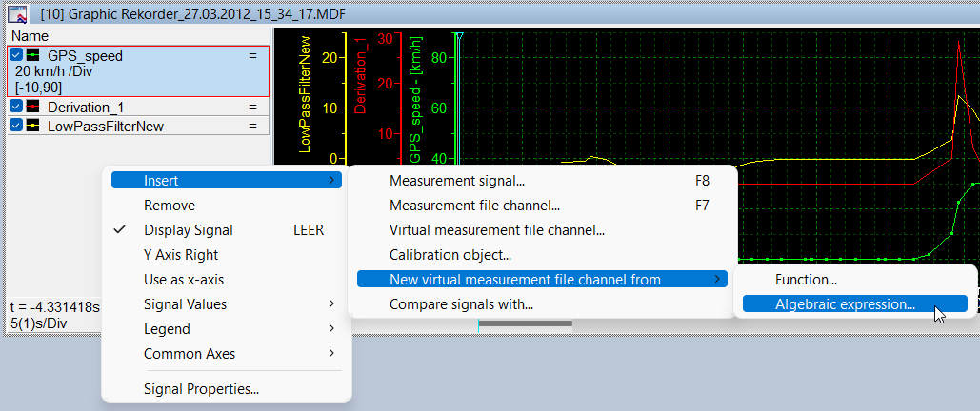The height and width of the screenshot is (411, 980).
Task: Select the GPS_speed signal row
Action: [x=138, y=71]
